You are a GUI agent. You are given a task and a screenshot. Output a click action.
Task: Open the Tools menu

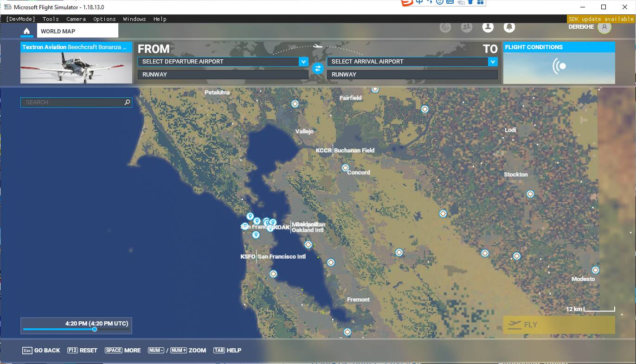coord(51,19)
